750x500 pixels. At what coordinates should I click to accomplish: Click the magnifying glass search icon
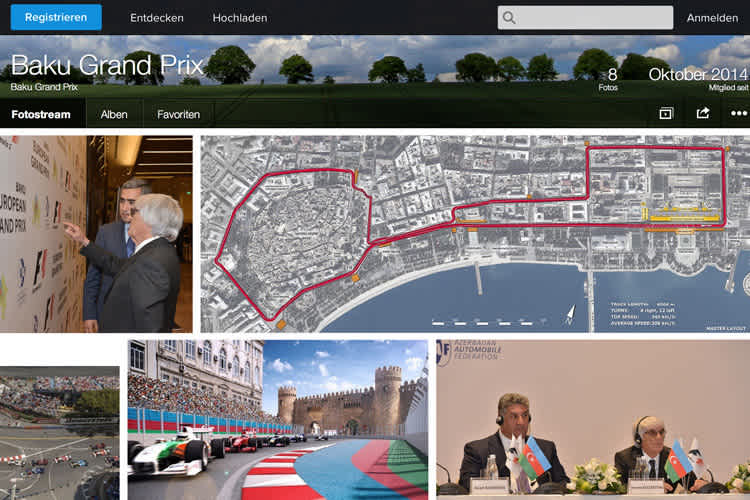point(510,18)
